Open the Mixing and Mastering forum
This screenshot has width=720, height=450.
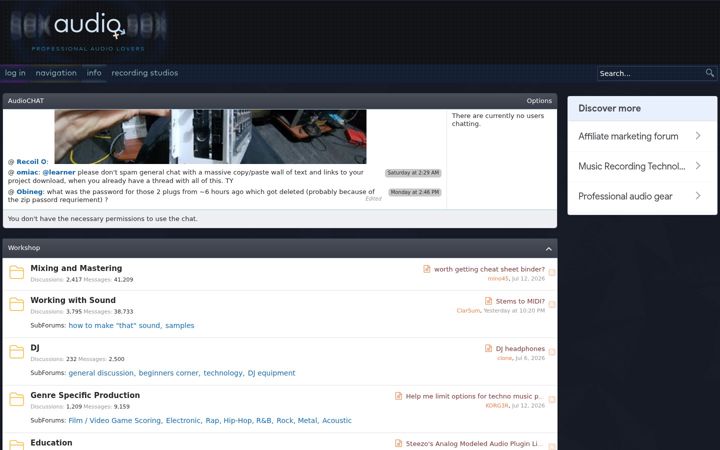click(76, 268)
